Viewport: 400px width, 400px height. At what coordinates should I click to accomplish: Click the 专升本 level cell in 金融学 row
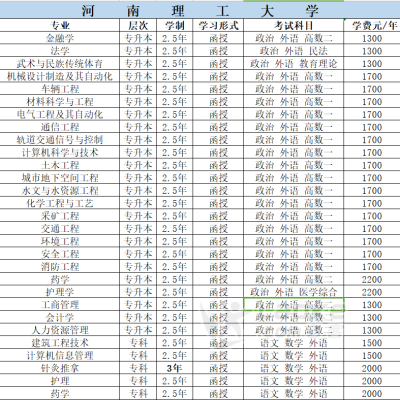[138, 38]
